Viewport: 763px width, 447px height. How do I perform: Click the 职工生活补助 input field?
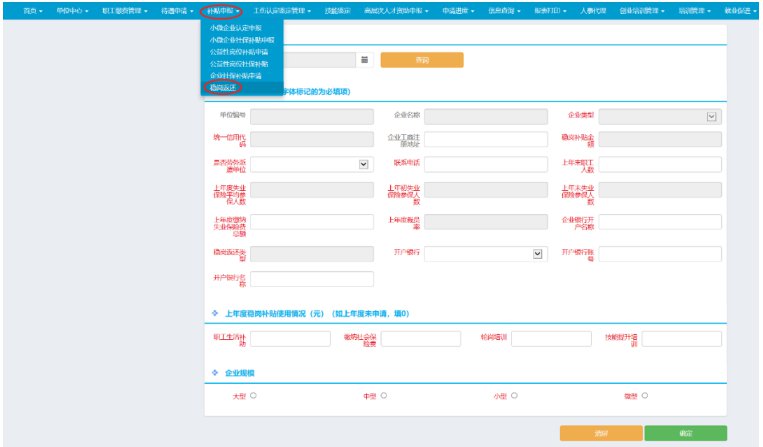(290, 339)
